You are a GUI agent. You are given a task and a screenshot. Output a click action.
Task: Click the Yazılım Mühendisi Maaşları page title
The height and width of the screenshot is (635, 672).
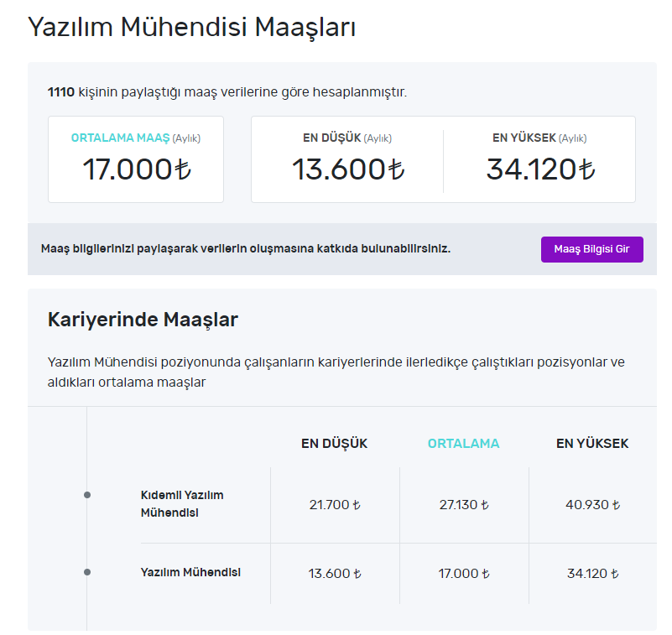[192, 27]
